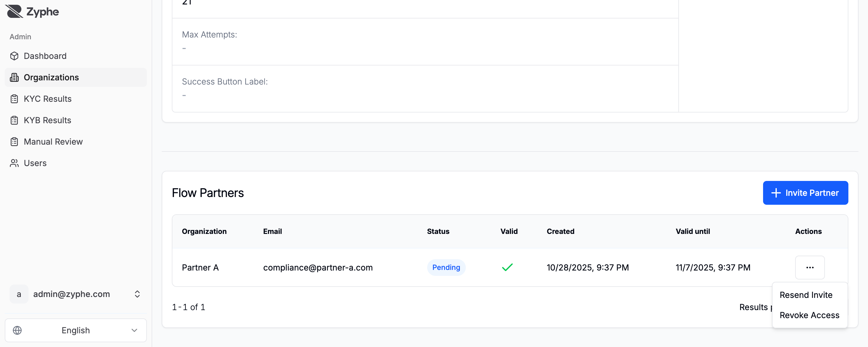This screenshot has height=347, width=868.
Task: Open the Dashboard sidebar icon
Action: pyautogui.click(x=14, y=56)
